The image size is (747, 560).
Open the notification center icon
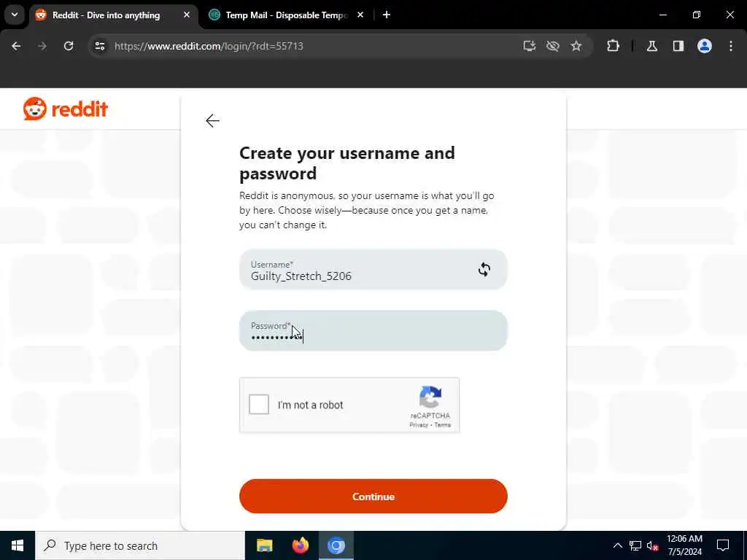click(723, 545)
